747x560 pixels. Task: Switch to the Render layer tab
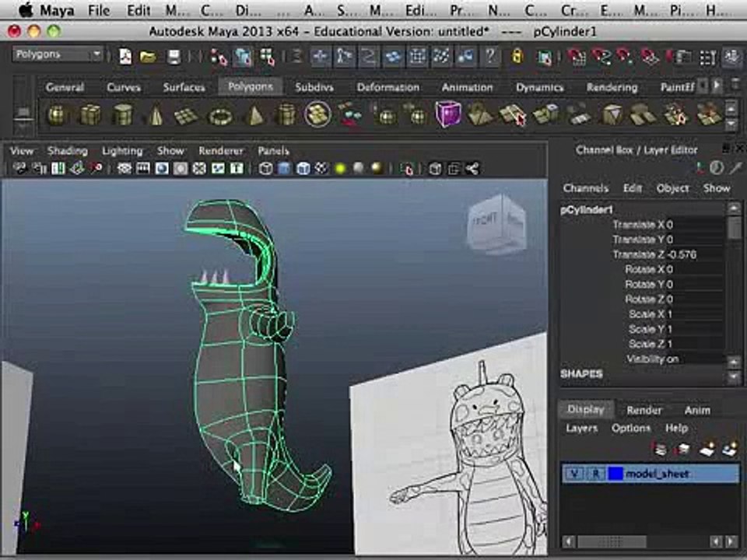pyautogui.click(x=644, y=410)
